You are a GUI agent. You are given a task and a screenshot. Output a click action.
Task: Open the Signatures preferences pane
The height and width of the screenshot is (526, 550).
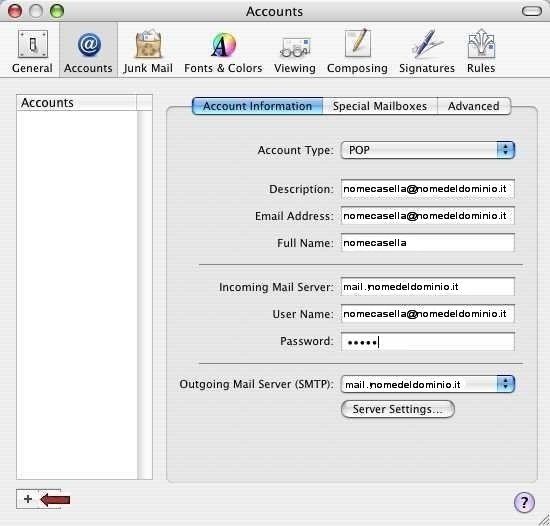point(427,51)
